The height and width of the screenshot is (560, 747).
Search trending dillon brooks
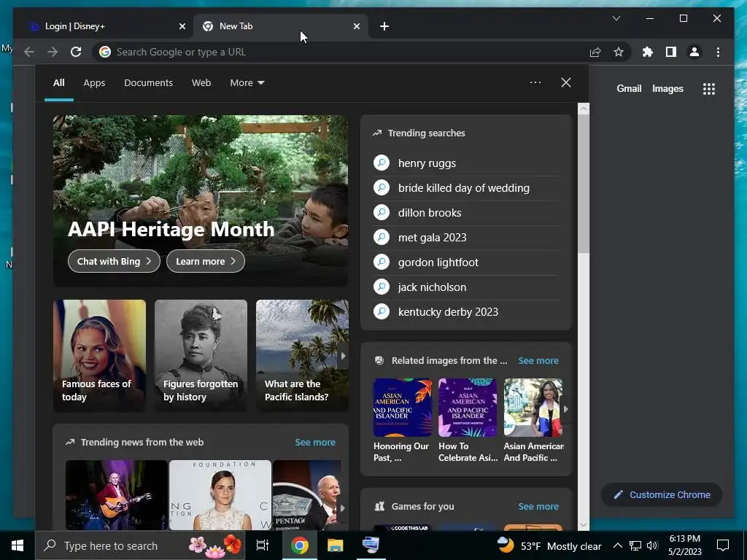(x=466, y=212)
